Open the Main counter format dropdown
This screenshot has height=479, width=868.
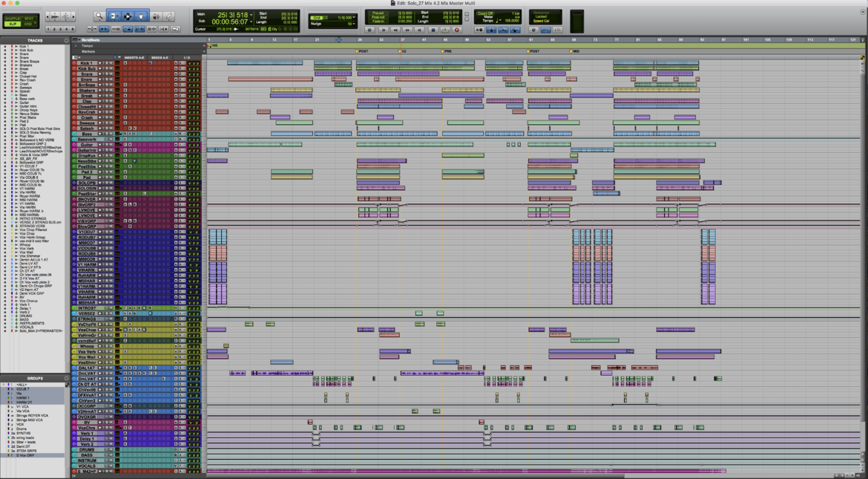252,14
